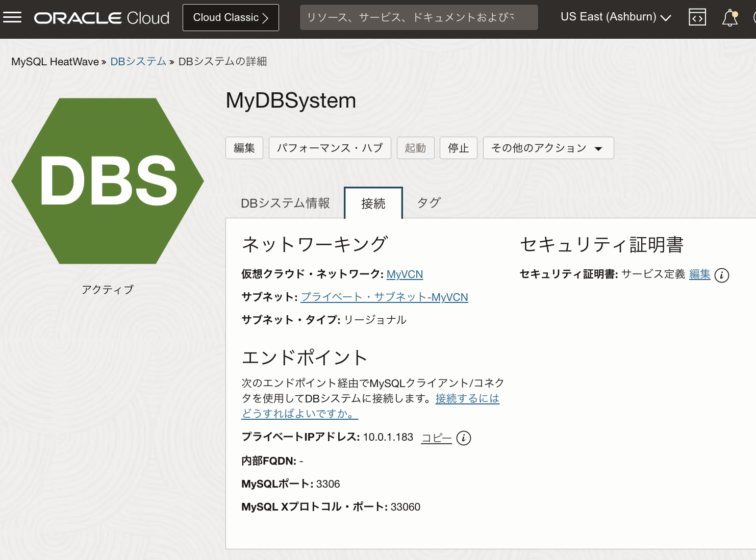Click the アクティブ status label
756x560 pixels.
(108, 290)
